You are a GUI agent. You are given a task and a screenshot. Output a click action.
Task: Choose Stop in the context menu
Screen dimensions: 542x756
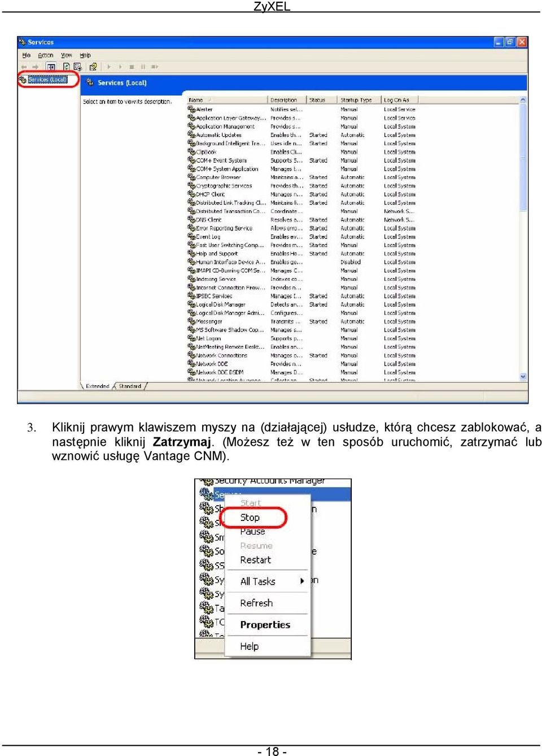(250, 517)
